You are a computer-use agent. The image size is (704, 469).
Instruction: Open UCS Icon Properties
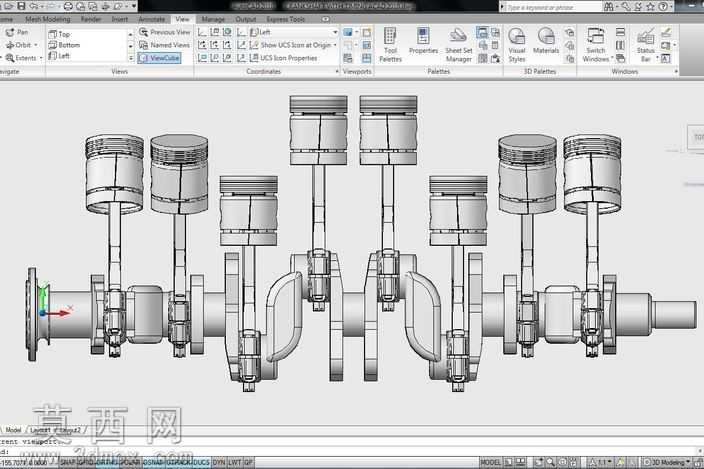pyautogui.click(x=284, y=58)
